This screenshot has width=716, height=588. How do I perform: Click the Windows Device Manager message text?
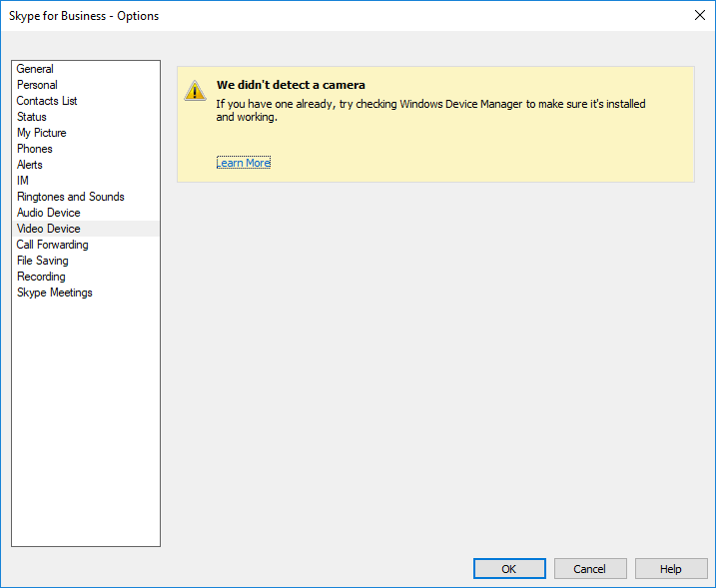coord(430,111)
